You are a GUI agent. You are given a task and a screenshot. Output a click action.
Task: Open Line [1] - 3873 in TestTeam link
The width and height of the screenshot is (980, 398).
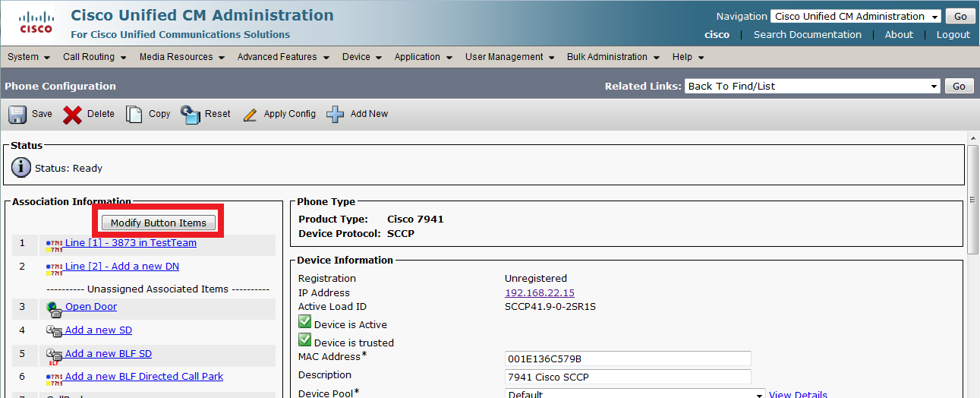[131, 243]
